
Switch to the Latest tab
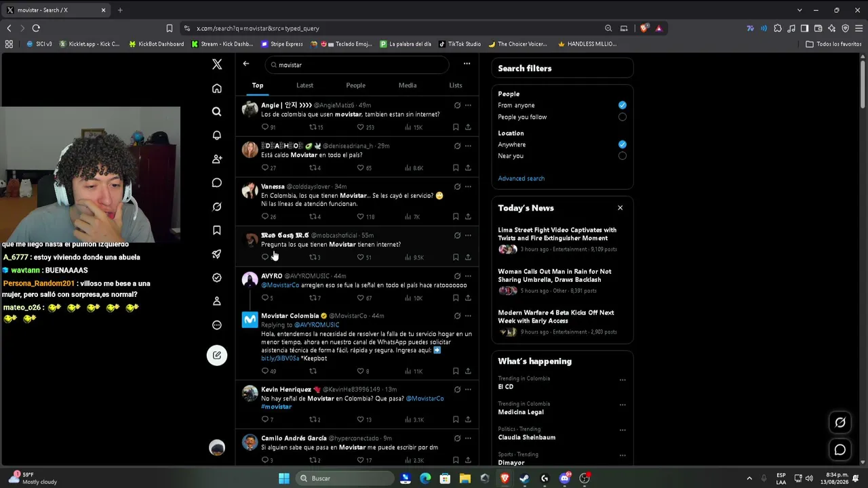(304, 85)
